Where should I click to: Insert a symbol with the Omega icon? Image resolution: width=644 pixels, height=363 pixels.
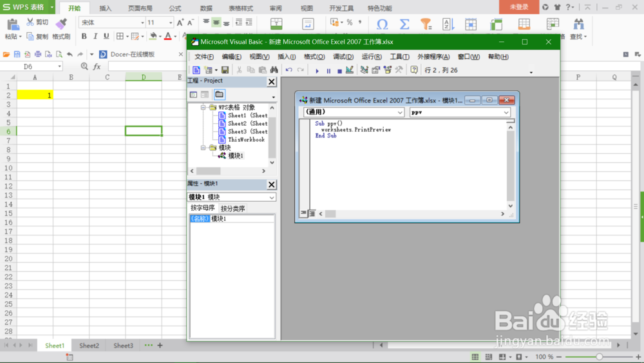382,25
